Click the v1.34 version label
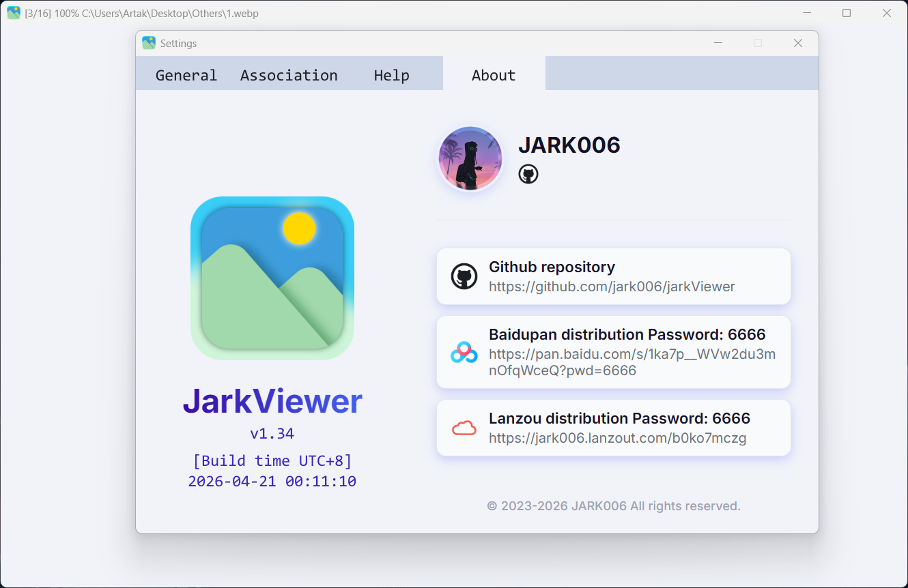Image resolution: width=908 pixels, height=588 pixels. pos(272,433)
